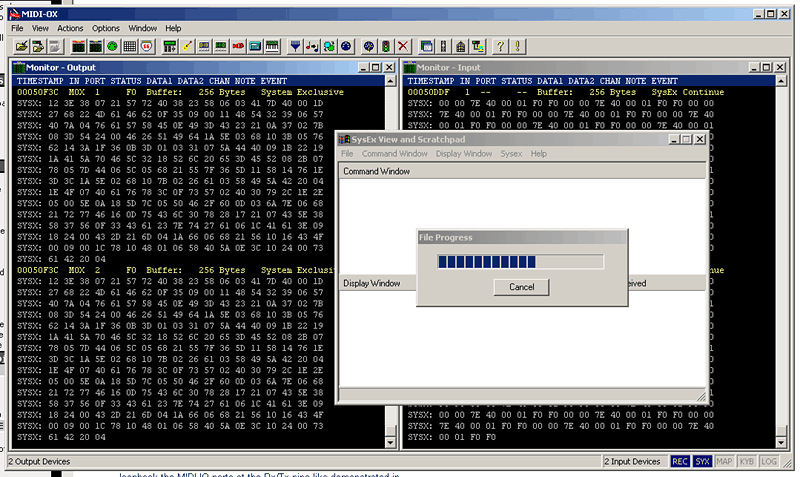This screenshot has width=800, height=477.
Task: Click the save folder toolbar icon
Action: [x=38, y=46]
